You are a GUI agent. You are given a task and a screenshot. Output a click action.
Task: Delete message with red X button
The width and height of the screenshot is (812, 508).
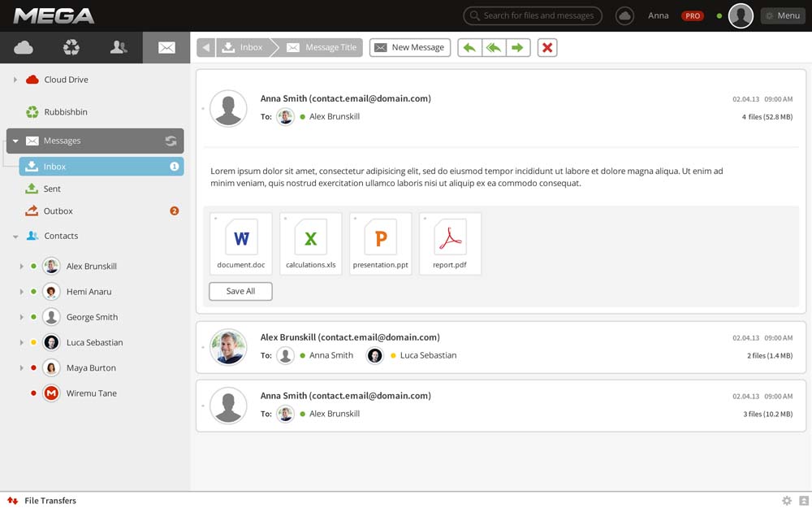(x=546, y=48)
